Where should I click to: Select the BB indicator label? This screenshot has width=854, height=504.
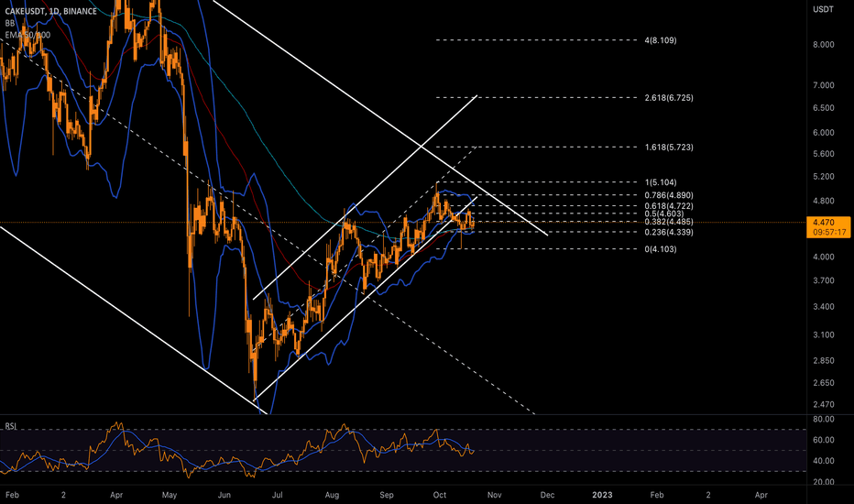[10, 24]
